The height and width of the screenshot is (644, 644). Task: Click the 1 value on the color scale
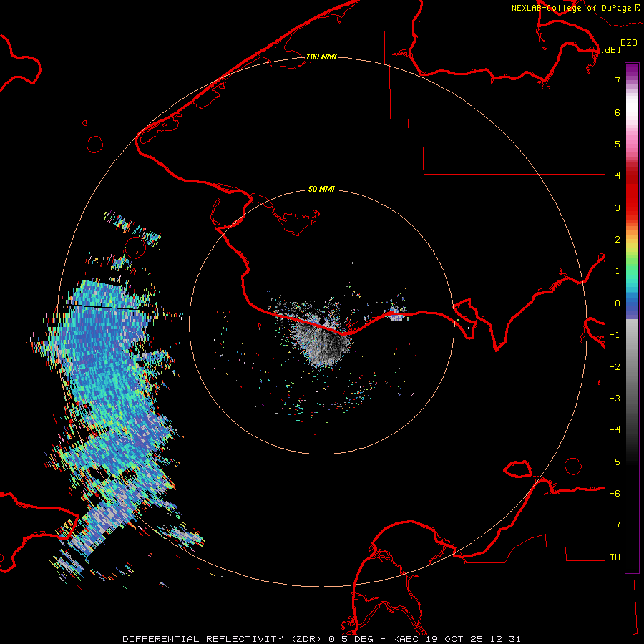618,271
